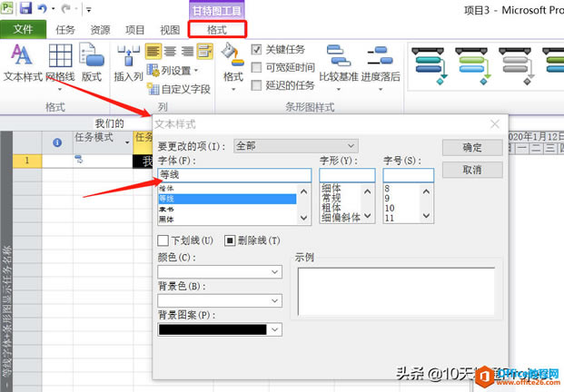The width and height of the screenshot is (564, 392).
Task: Click the 字体 font name input field
Action: (234, 175)
